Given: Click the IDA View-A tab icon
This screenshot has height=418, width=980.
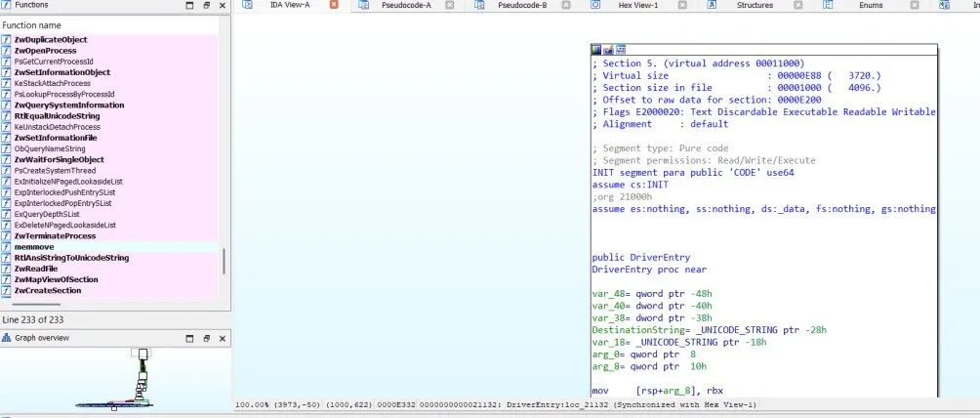Looking at the screenshot, I should click(248, 4).
